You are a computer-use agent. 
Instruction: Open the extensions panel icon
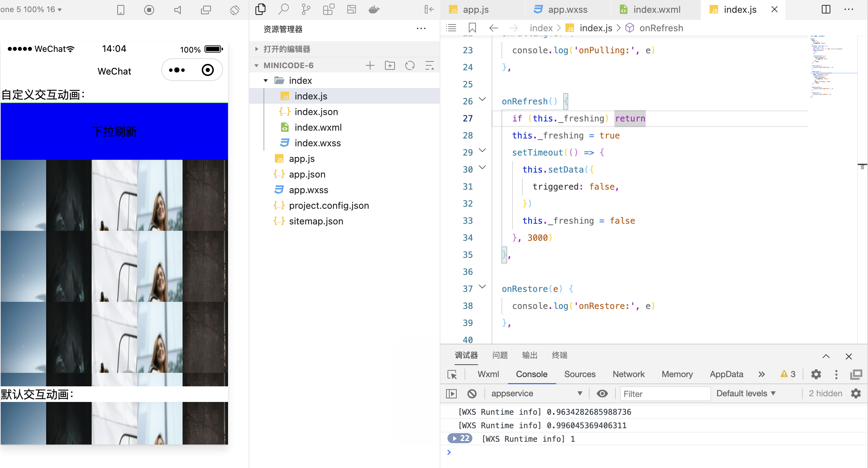pos(329,9)
